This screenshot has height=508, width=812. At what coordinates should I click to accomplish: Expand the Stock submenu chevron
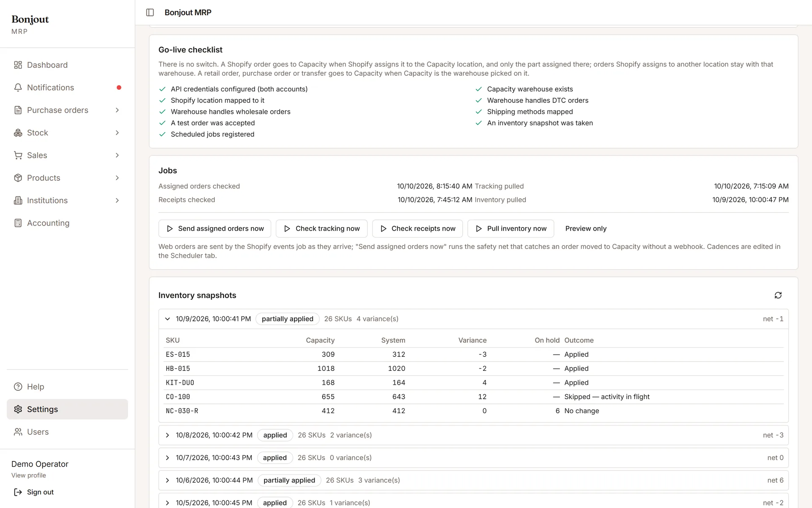[117, 133]
